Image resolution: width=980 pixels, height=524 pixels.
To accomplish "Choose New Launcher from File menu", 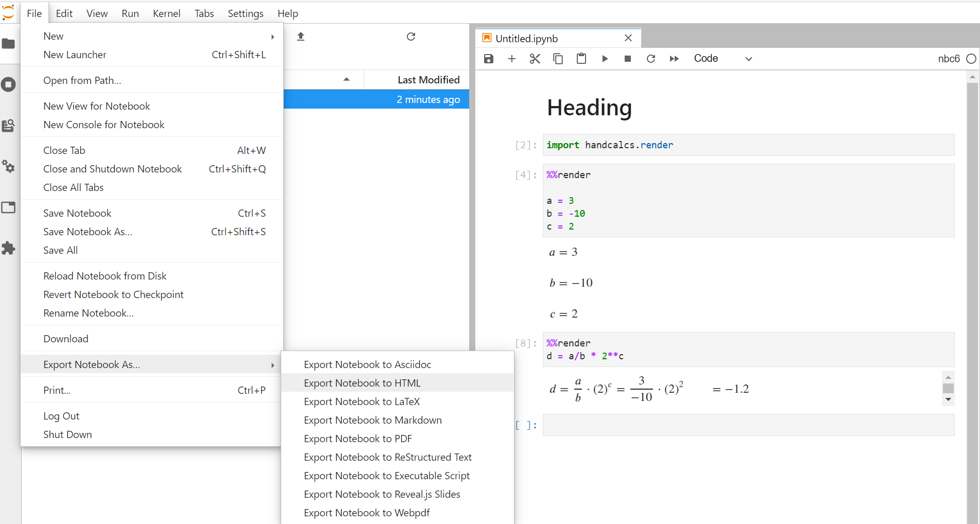I will coord(152,55).
